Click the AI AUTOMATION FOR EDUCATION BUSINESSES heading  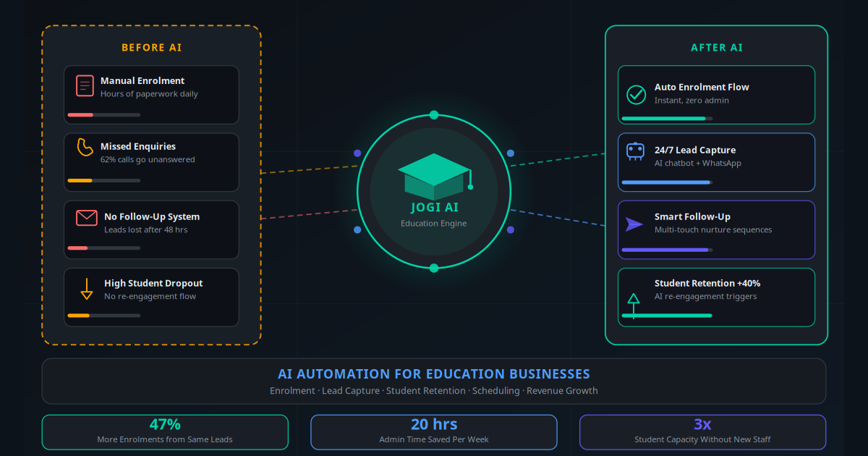[x=434, y=374]
